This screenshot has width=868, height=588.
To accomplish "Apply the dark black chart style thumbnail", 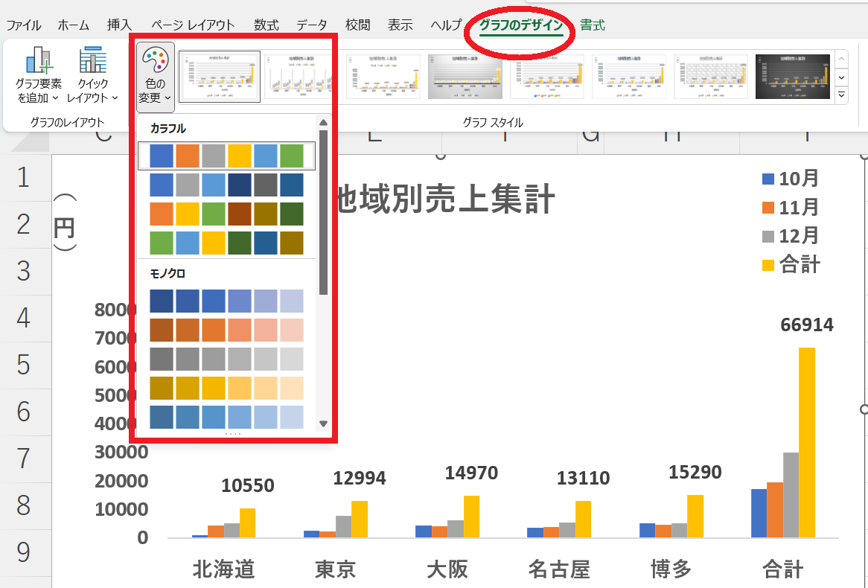I will point(792,77).
